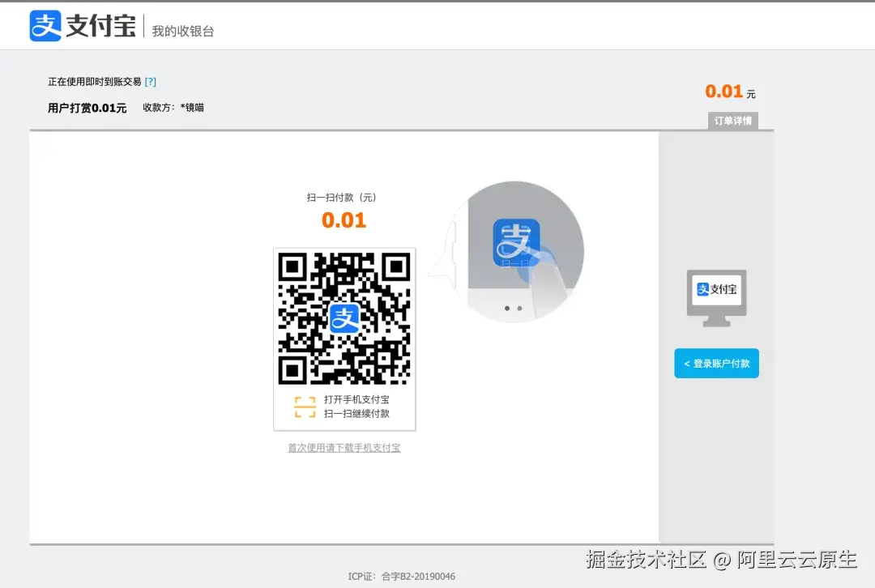
Task: Click the 登录账户付款 button
Action: [716, 363]
